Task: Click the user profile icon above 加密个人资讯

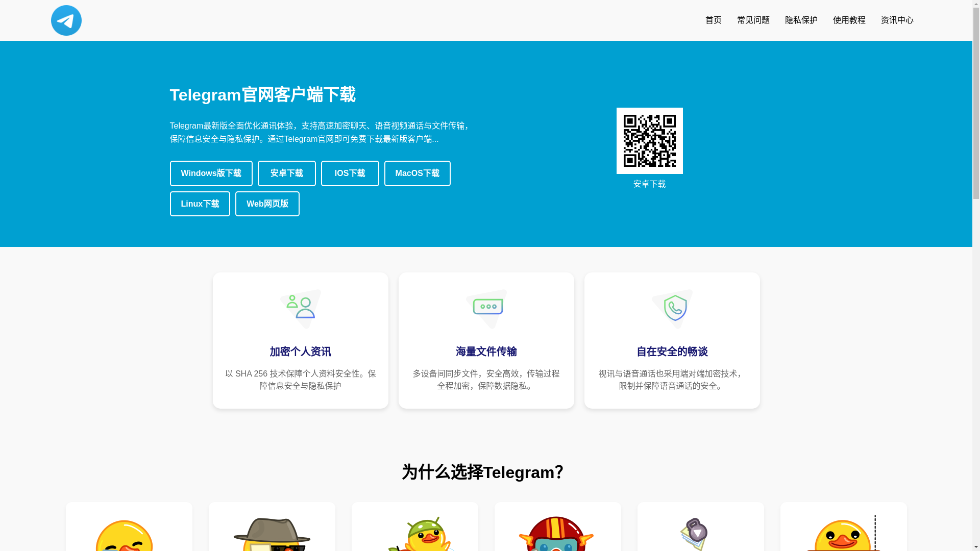Action: pos(301,309)
